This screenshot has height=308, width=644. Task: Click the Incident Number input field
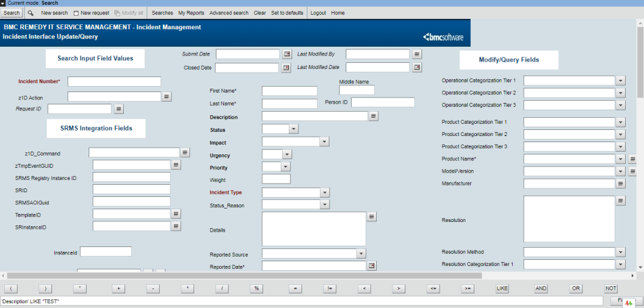(114, 81)
